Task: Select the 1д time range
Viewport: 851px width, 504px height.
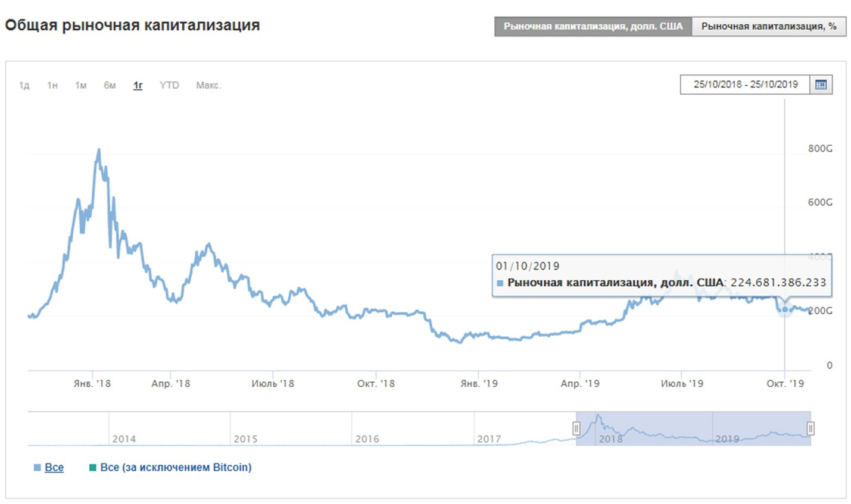Action: [24, 85]
